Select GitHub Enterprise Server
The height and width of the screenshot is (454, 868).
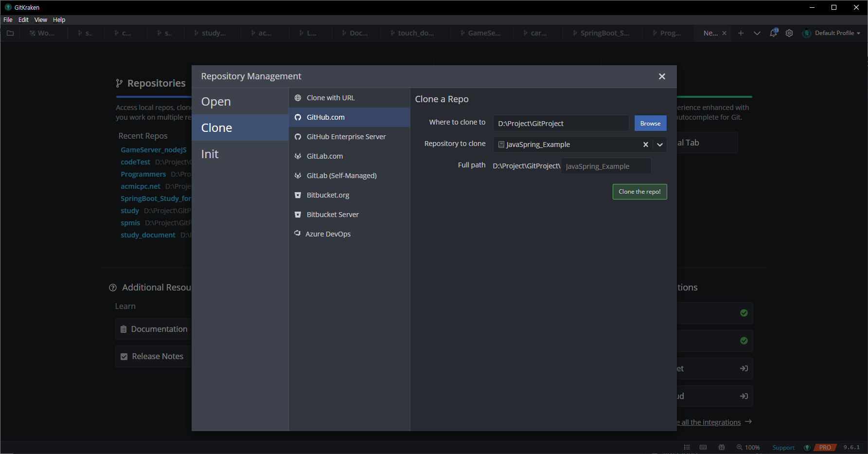pyautogui.click(x=350, y=137)
